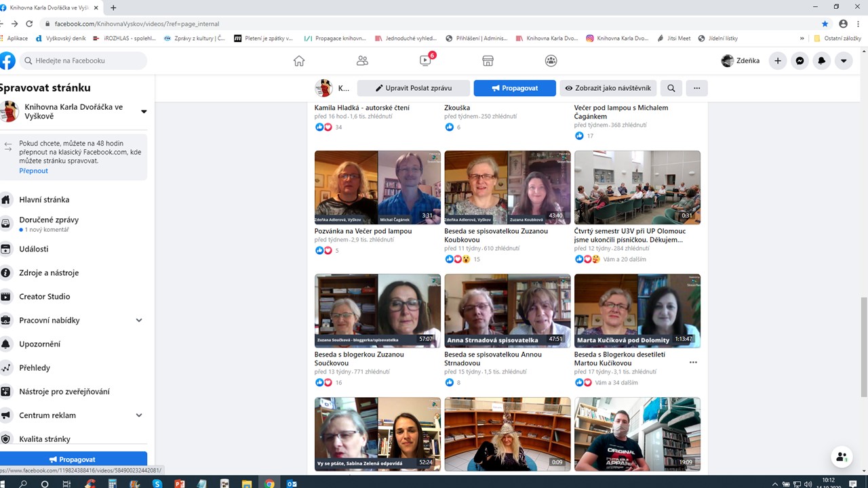Click browser reload button

click(29, 24)
